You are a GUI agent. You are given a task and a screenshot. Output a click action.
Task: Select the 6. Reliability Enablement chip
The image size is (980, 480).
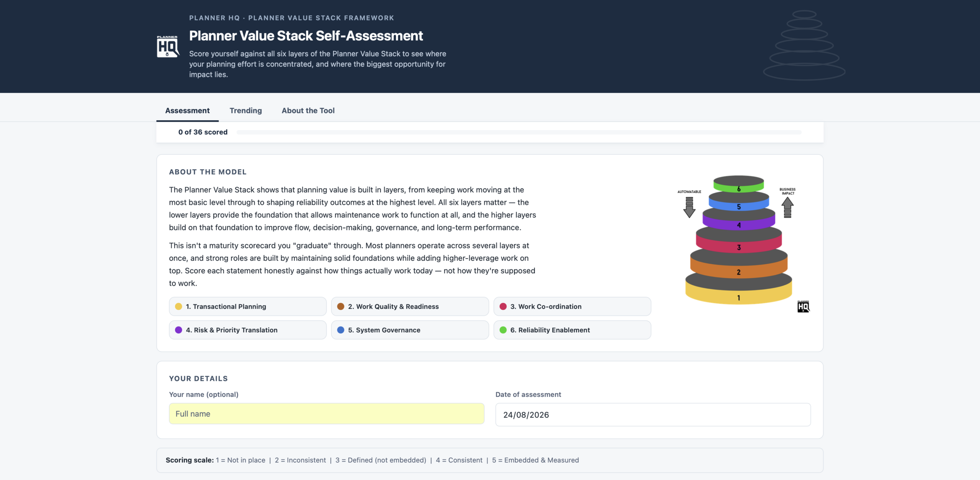point(572,330)
